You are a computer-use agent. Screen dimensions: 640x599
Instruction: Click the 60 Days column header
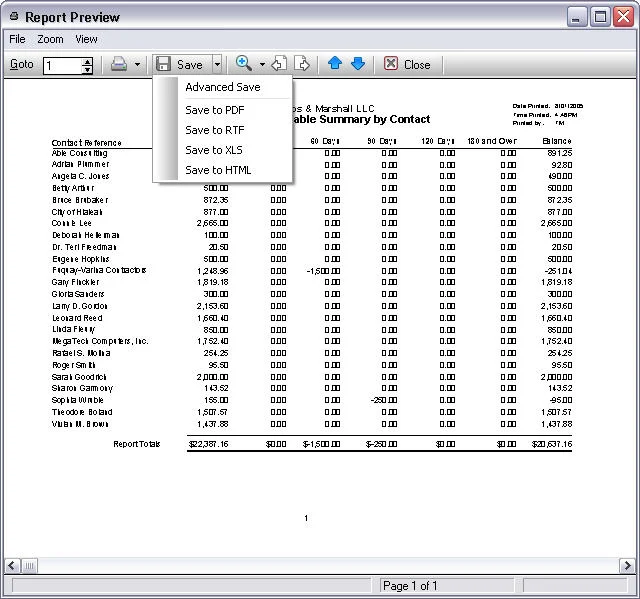coord(325,141)
